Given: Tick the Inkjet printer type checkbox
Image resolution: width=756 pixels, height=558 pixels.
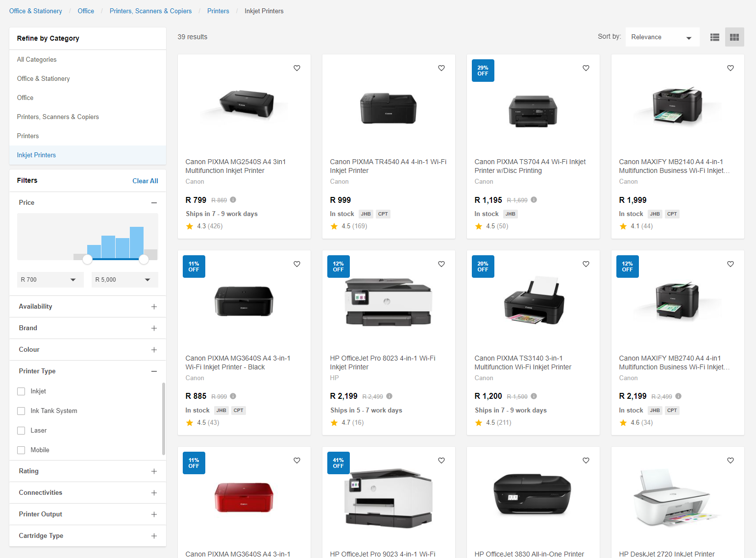Looking at the screenshot, I should (x=21, y=391).
